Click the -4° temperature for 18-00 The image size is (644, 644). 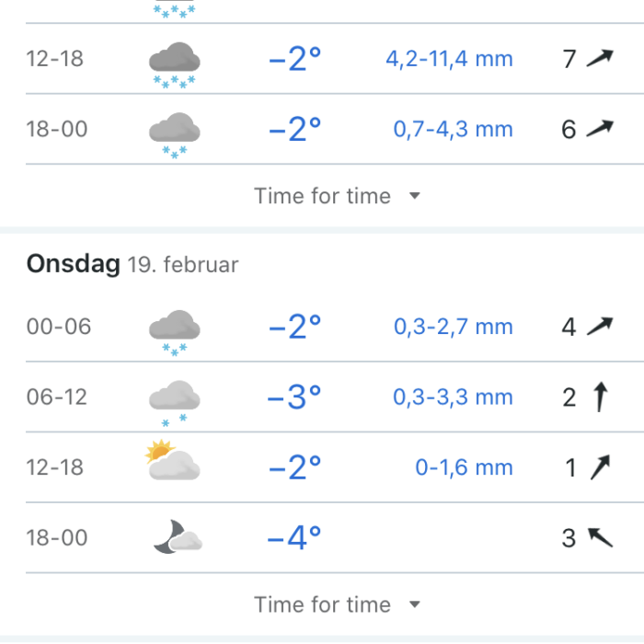click(x=294, y=537)
